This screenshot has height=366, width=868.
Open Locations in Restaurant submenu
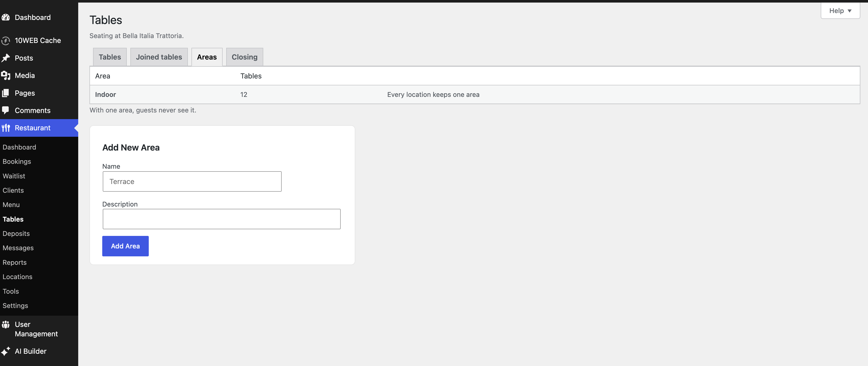point(18,277)
